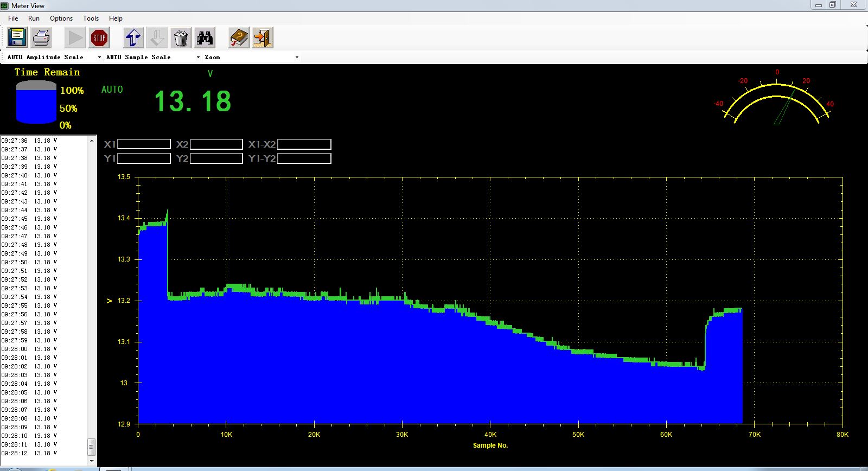Open help with the question-mark book icon
The image size is (868, 471).
238,37
